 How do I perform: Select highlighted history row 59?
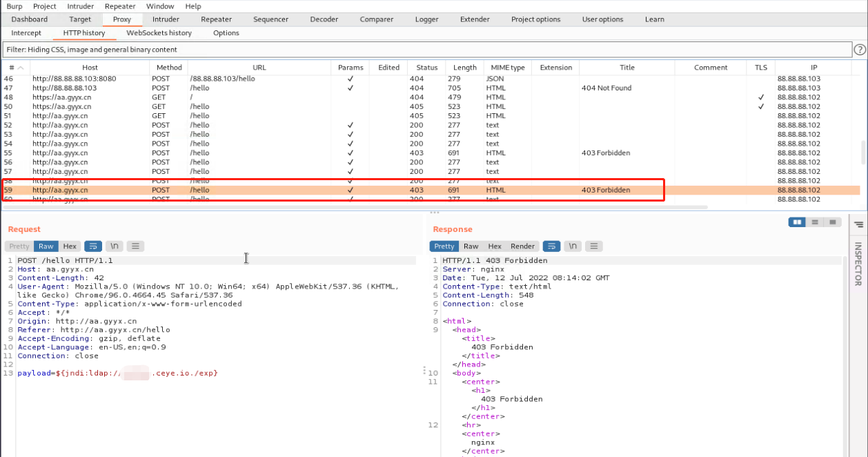coord(431,190)
